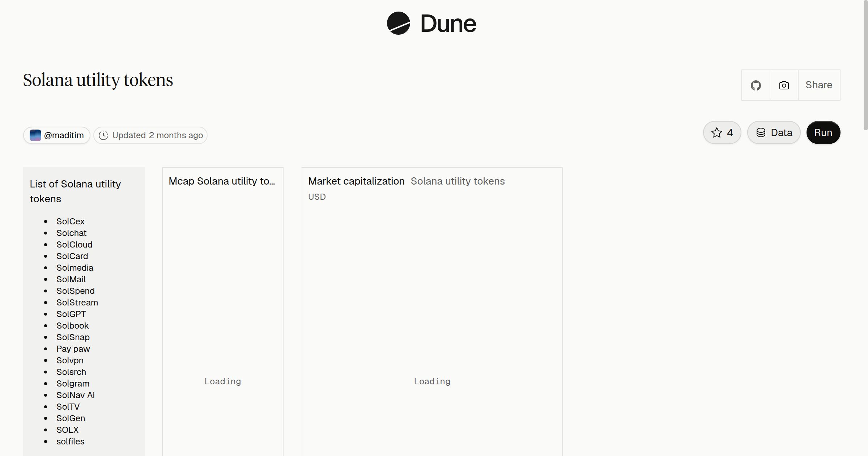
Task: Click the Solana utility tokens title
Action: (98, 80)
